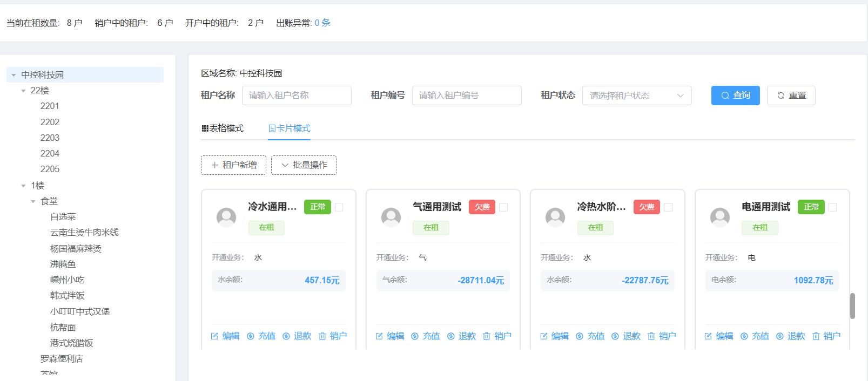Image resolution: width=868 pixels, height=381 pixels.
Task: Switch to 表格模式 tab
Action: click(223, 128)
